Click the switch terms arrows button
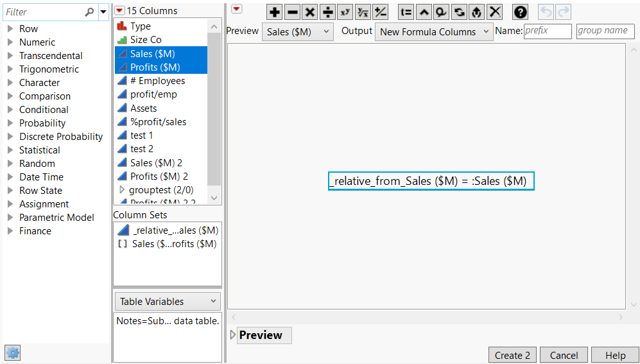Image resolution: width=640 pixels, height=364 pixels. tap(459, 12)
